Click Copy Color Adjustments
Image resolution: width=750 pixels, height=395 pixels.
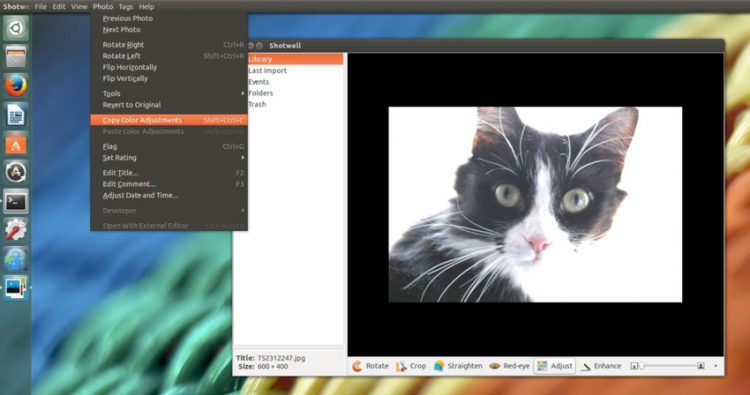169,120
